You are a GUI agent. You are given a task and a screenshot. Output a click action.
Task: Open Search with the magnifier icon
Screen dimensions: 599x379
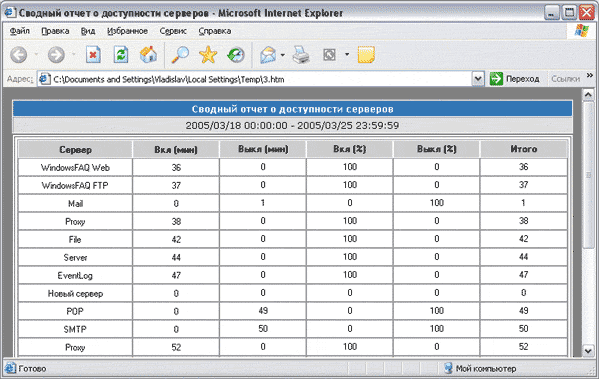coord(180,55)
